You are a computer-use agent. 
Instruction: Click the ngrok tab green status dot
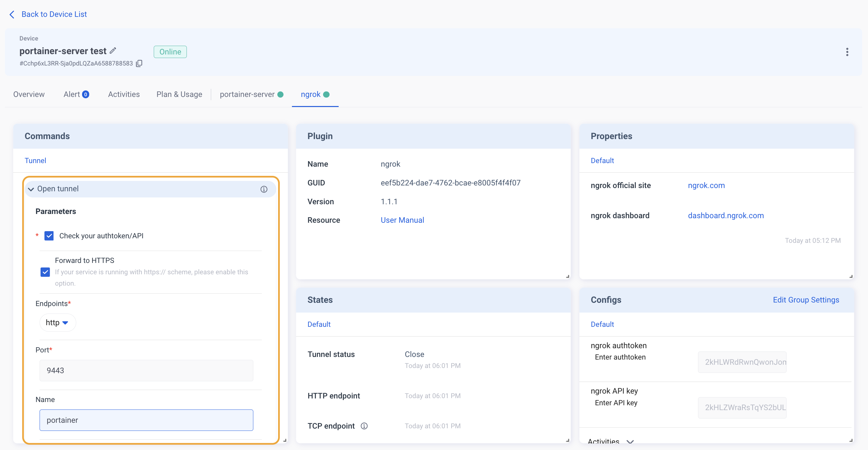pos(326,95)
